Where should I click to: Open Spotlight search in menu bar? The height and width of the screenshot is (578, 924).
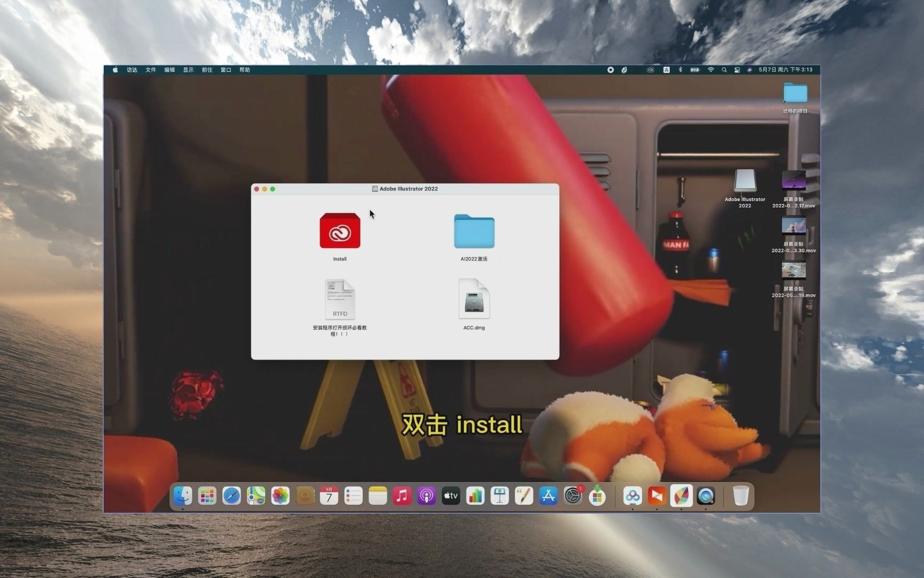pyautogui.click(x=724, y=70)
